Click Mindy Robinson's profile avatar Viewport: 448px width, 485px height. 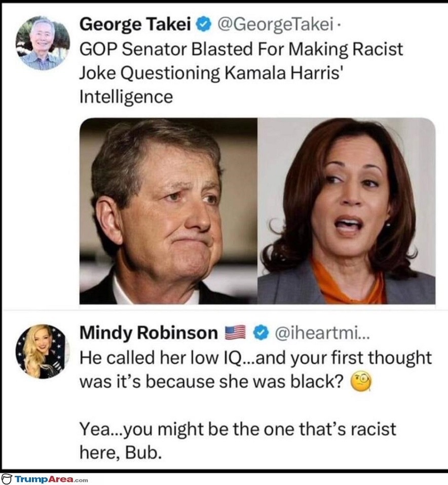pyautogui.click(x=43, y=351)
